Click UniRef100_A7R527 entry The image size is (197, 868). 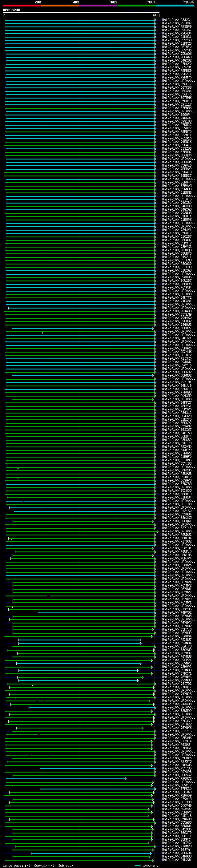coord(176,125)
